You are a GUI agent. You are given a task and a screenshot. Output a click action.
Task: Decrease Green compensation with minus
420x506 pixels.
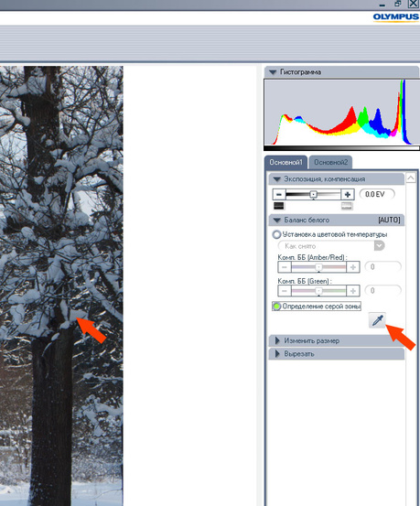click(x=284, y=291)
